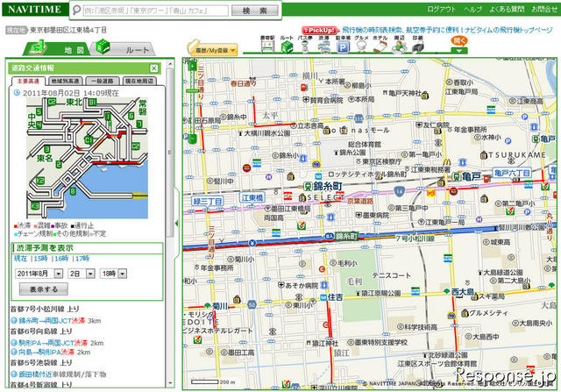Click the side panel vertical scrollbar thumb
The width and height of the screenshot is (561, 392).
coord(170,152)
